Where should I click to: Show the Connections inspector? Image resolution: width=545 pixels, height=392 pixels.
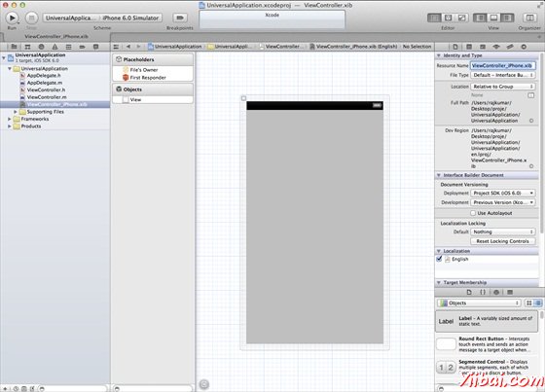524,47
